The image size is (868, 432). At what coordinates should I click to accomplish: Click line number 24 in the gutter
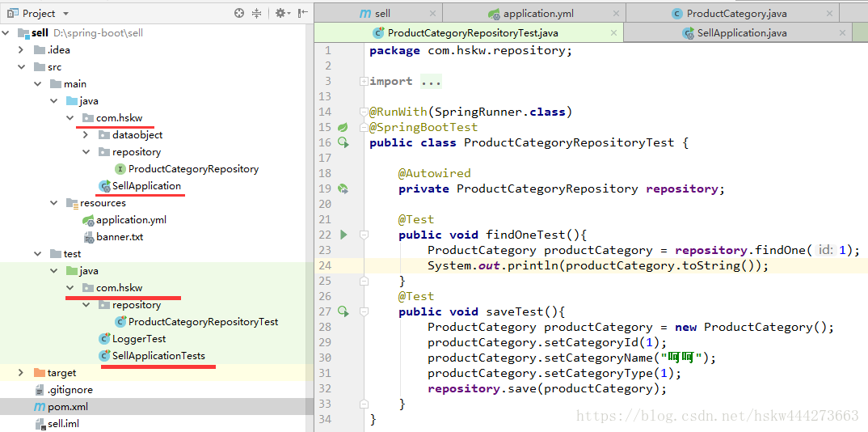coord(326,266)
